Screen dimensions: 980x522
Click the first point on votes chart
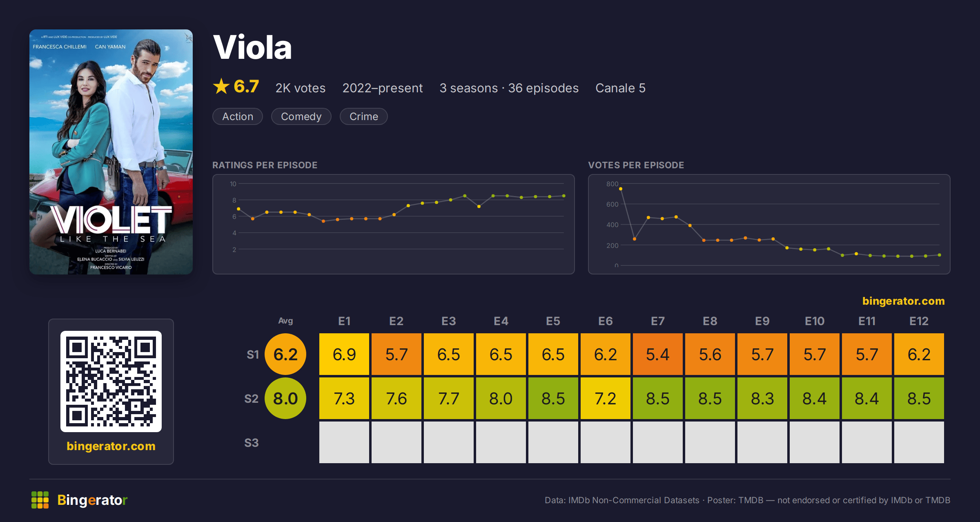point(621,189)
